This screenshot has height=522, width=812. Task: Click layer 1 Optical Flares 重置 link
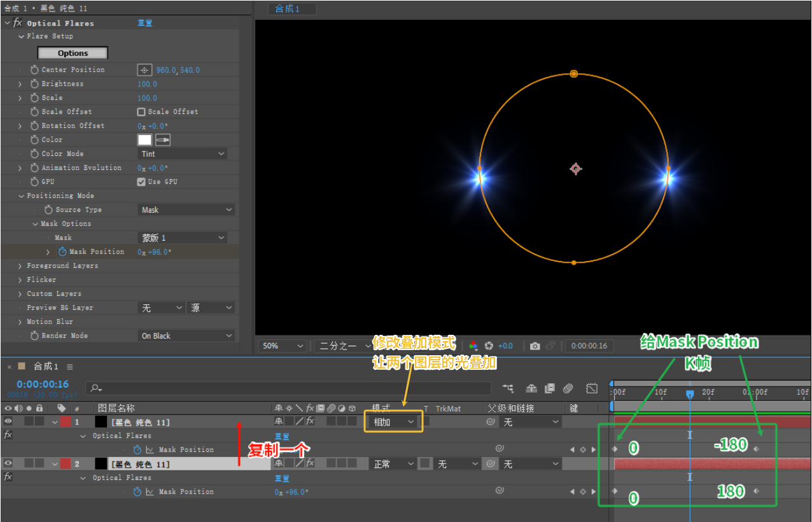tap(282, 436)
